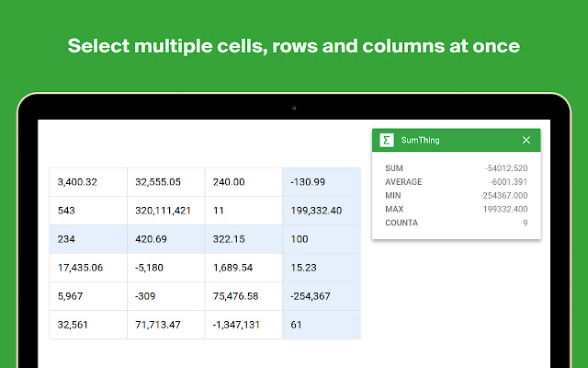Click the cell with value 240.00
The height and width of the screenshot is (368, 588).
[243, 182]
